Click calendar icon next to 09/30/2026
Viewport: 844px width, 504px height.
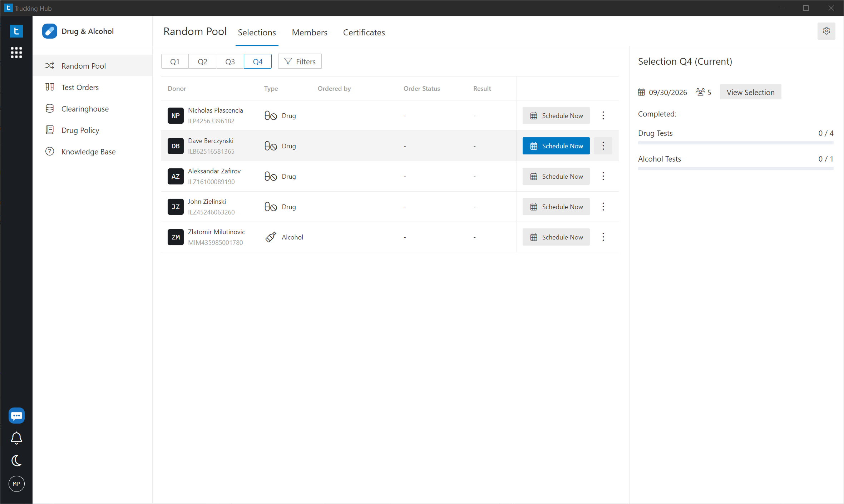pos(641,92)
